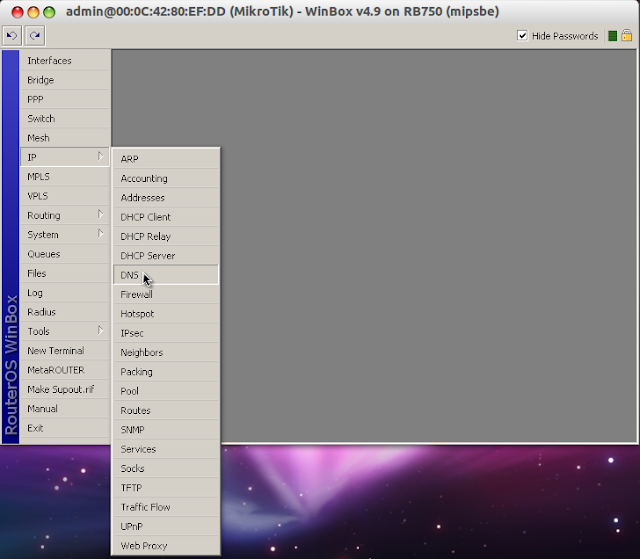Click the green zoom window button
Screen dimensions: 640x559
49,12
